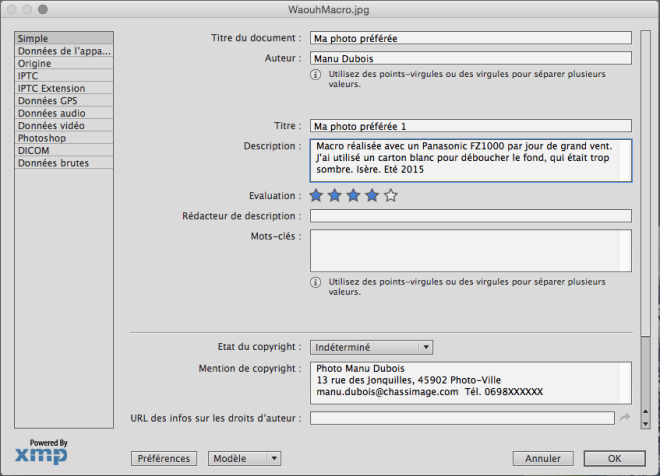
Task: Switch to the Données GPS section
Action: [x=44, y=101]
